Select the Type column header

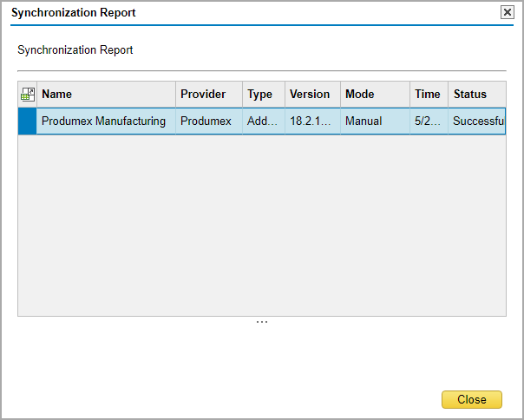point(264,95)
